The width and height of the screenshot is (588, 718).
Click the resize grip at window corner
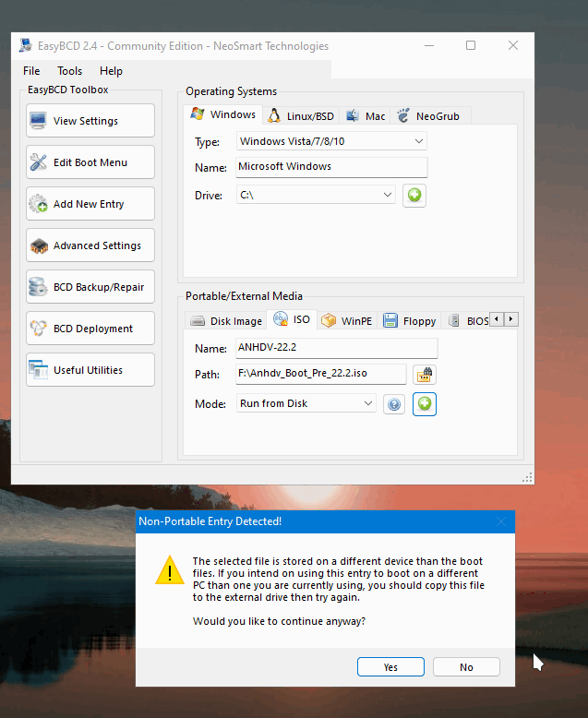pyautogui.click(x=527, y=478)
